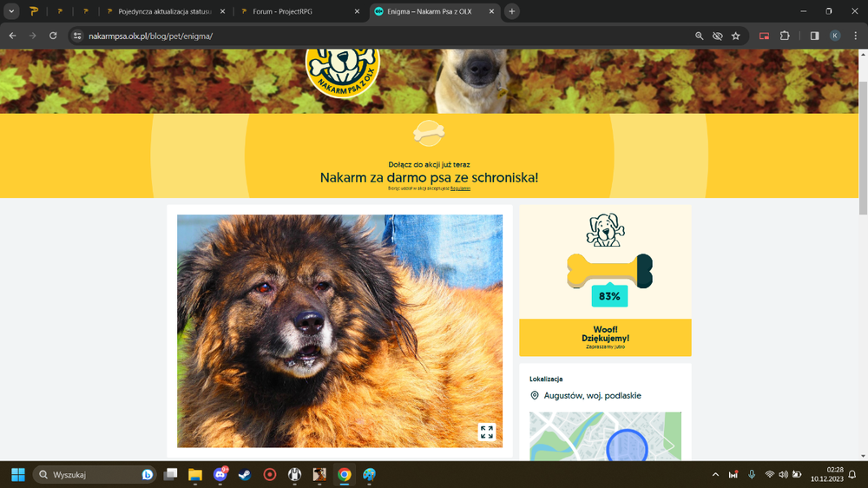Open Discord from the taskbar
The width and height of the screenshot is (868, 488).
220,475
